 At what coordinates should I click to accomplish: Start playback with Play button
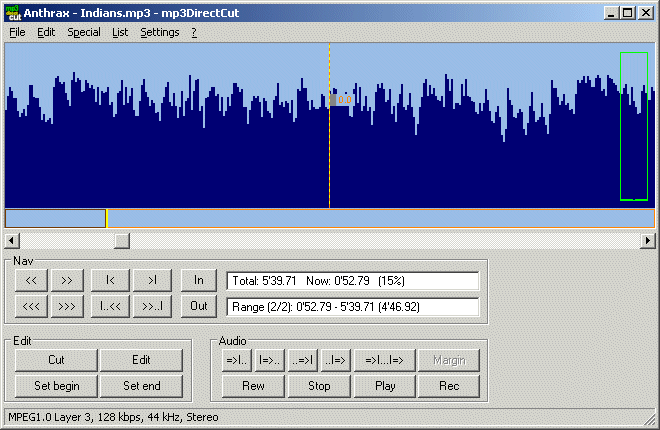pyautogui.click(x=385, y=386)
